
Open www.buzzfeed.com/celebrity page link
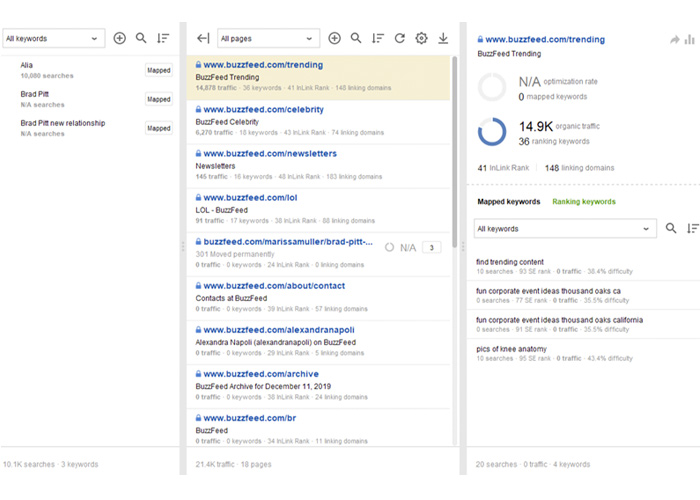coord(263,109)
